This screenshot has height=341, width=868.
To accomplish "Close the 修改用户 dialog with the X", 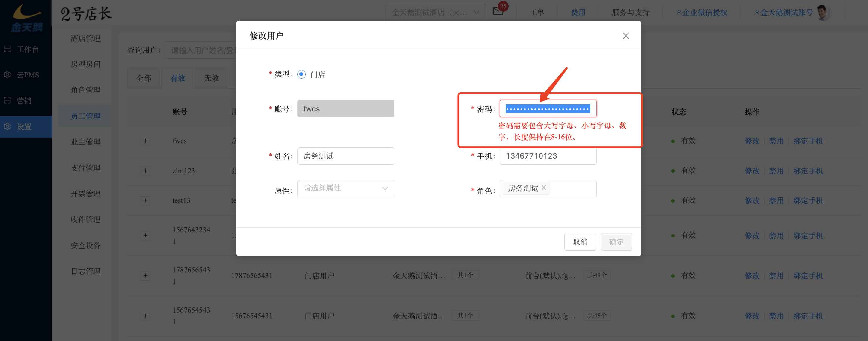I will click(626, 36).
